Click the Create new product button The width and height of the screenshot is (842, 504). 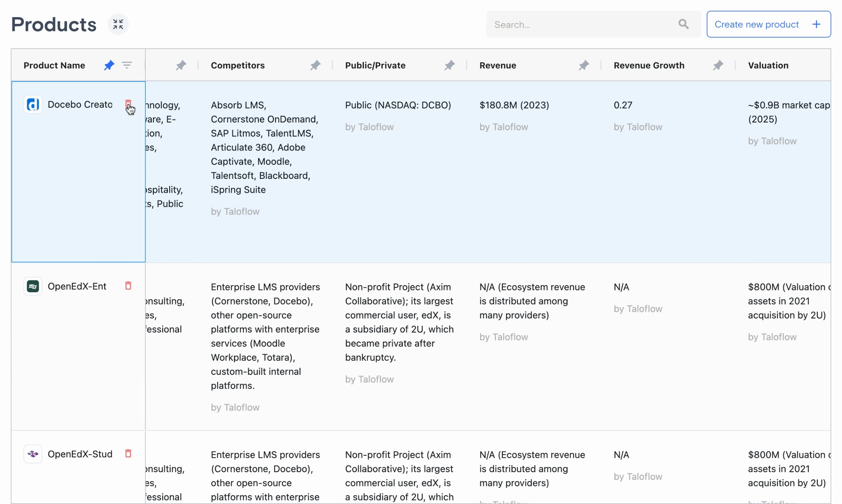click(x=756, y=24)
